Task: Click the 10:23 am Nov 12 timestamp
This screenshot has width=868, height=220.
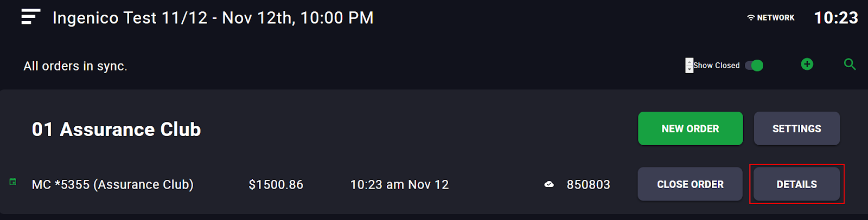Action: 399,185
